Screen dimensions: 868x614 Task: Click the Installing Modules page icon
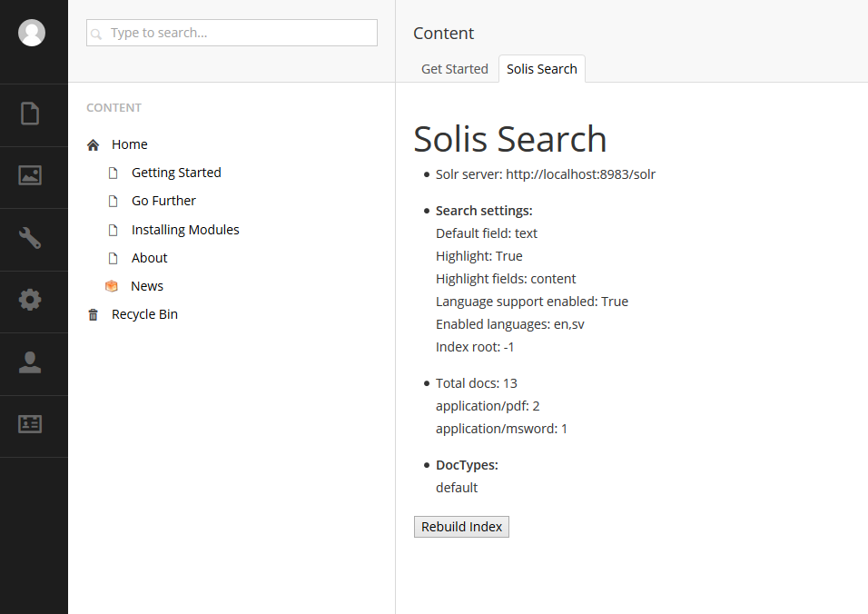point(113,231)
